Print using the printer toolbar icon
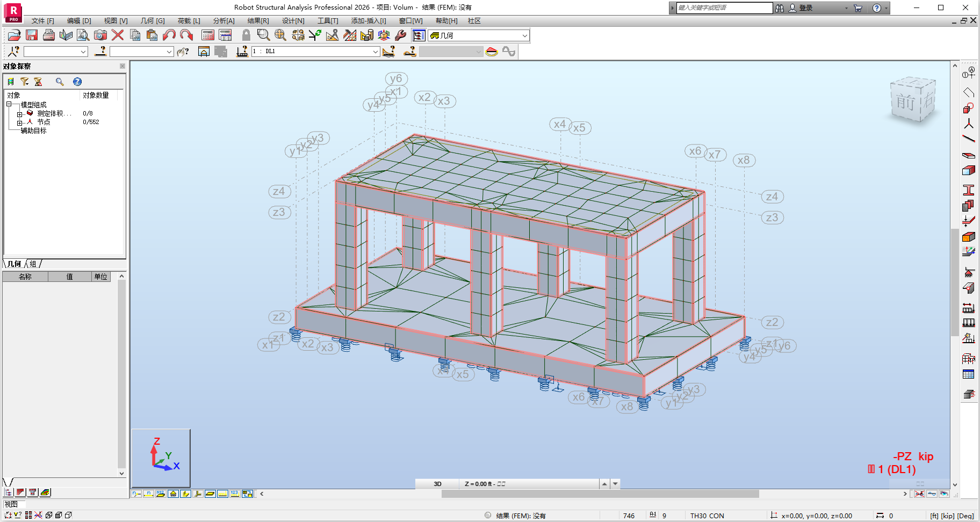 49,35
